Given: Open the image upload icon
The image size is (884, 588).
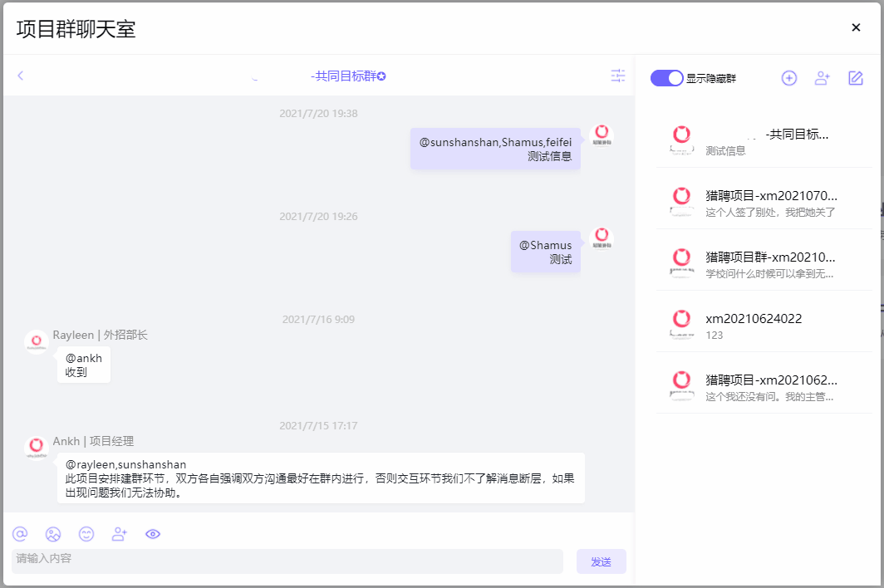Looking at the screenshot, I should [x=53, y=534].
